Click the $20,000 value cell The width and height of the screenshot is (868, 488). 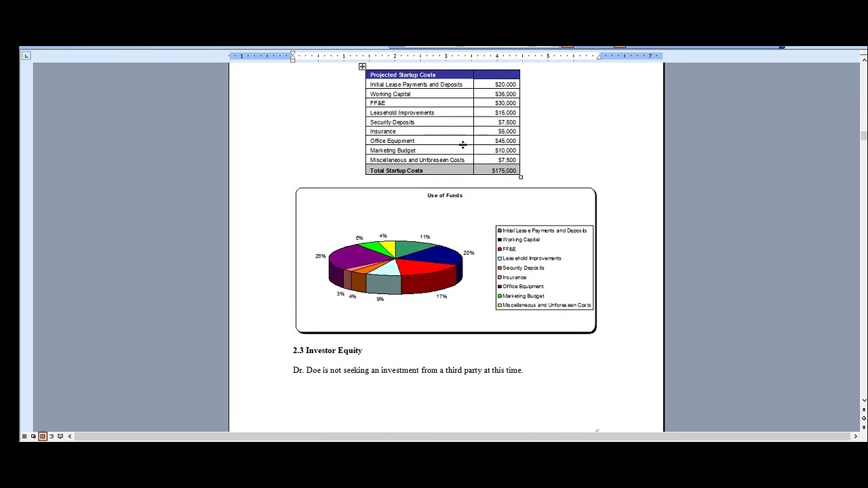(x=497, y=85)
